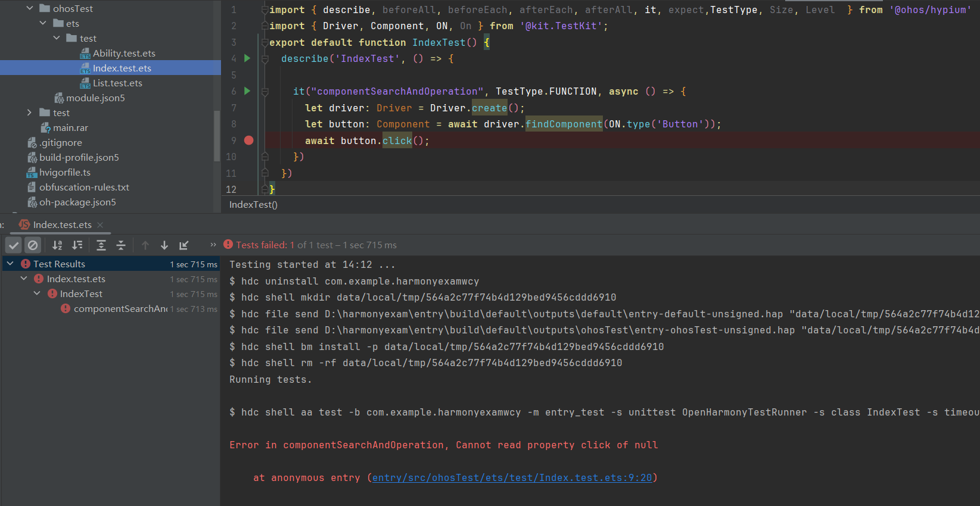The image size is (980, 506).
Task: Expand the collapsed test folder below module.json5
Action: (30, 113)
